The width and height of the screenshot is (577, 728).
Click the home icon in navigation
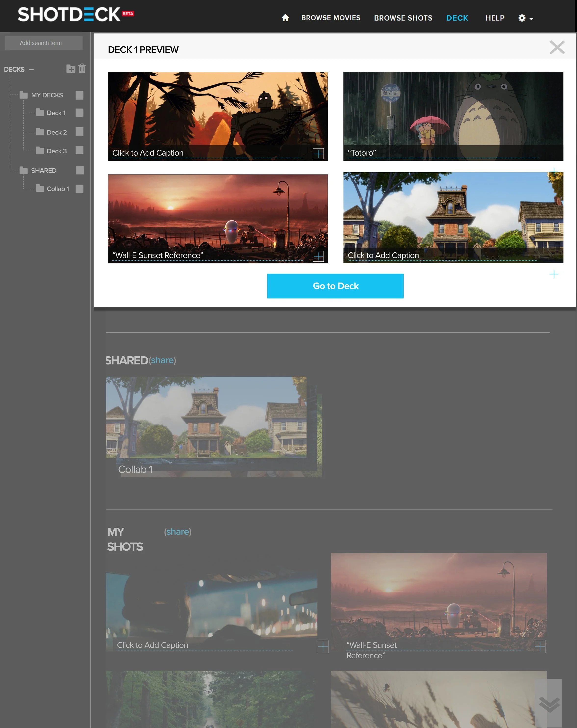(x=285, y=18)
